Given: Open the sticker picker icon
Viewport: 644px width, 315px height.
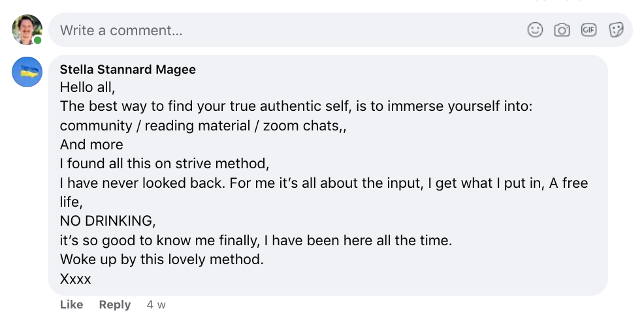Looking at the screenshot, I should (x=616, y=30).
